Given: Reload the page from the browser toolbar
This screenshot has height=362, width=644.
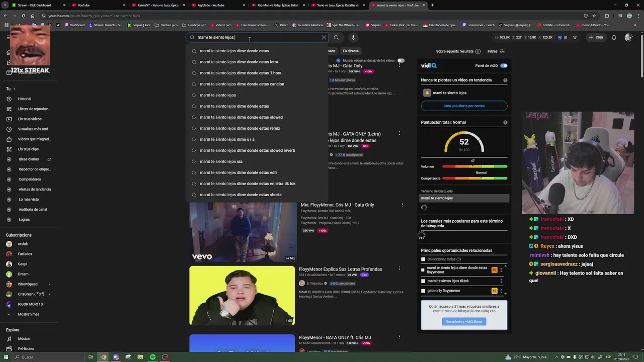Looking at the screenshot, I should pos(23,16).
